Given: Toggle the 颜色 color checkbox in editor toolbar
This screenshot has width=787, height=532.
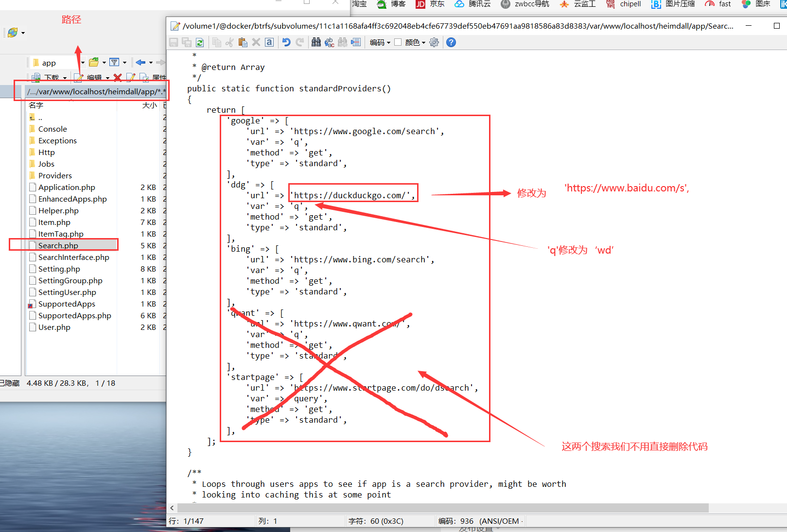Looking at the screenshot, I should coord(398,42).
